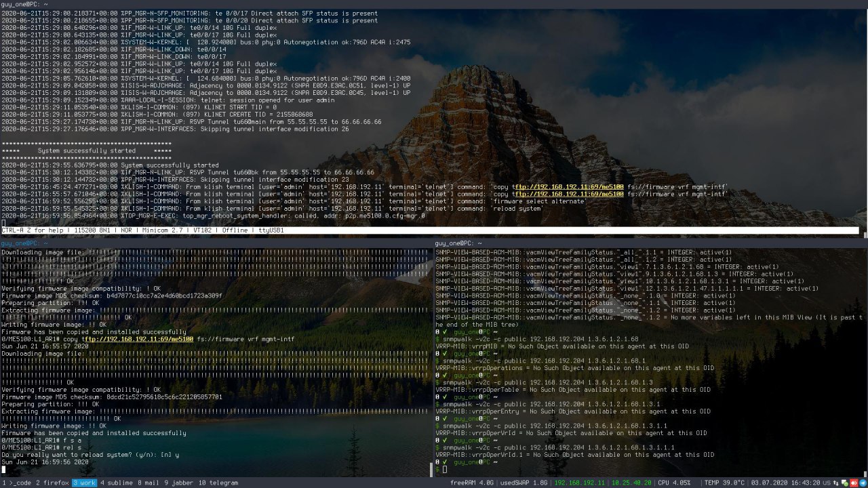This screenshot has width=868, height=488.
Task: Click the 'VRRP-MIB::vrrpOperations' output line
Action: pyautogui.click(x=574, y=368)
